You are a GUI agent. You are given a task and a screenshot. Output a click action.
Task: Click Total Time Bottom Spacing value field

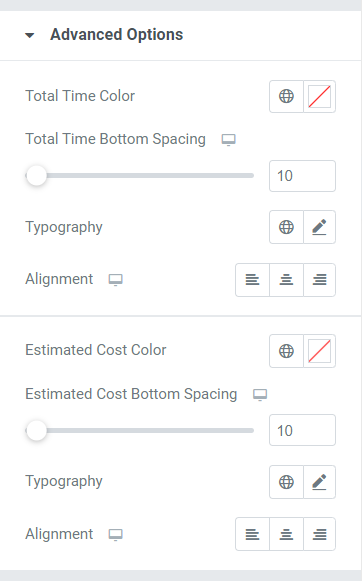point(302,176)
